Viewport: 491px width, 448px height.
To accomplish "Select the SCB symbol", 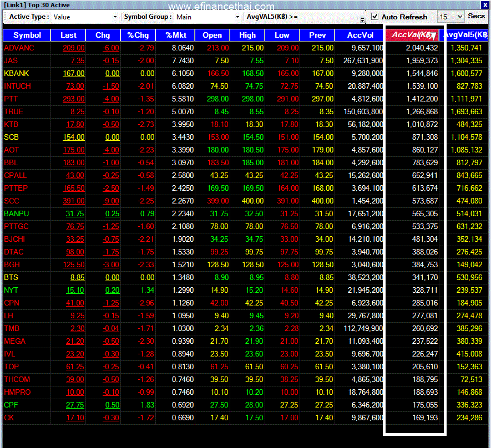I will [11, 137].
